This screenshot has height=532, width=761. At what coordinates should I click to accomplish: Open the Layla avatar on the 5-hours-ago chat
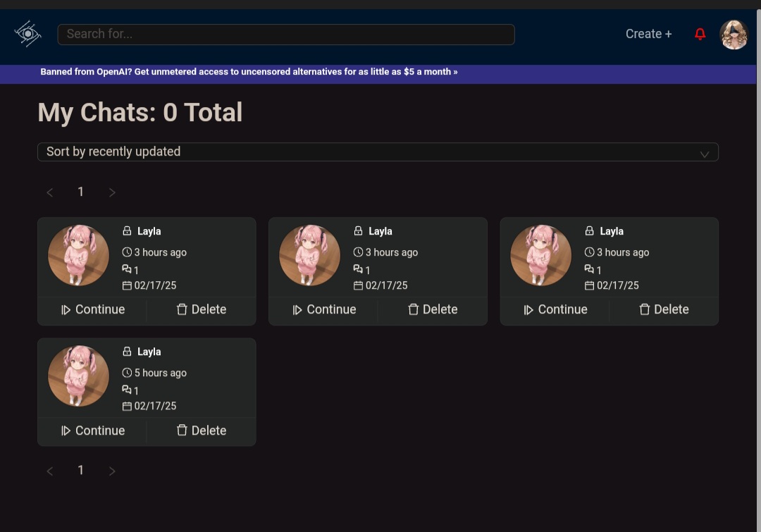[x=78, y=376]
